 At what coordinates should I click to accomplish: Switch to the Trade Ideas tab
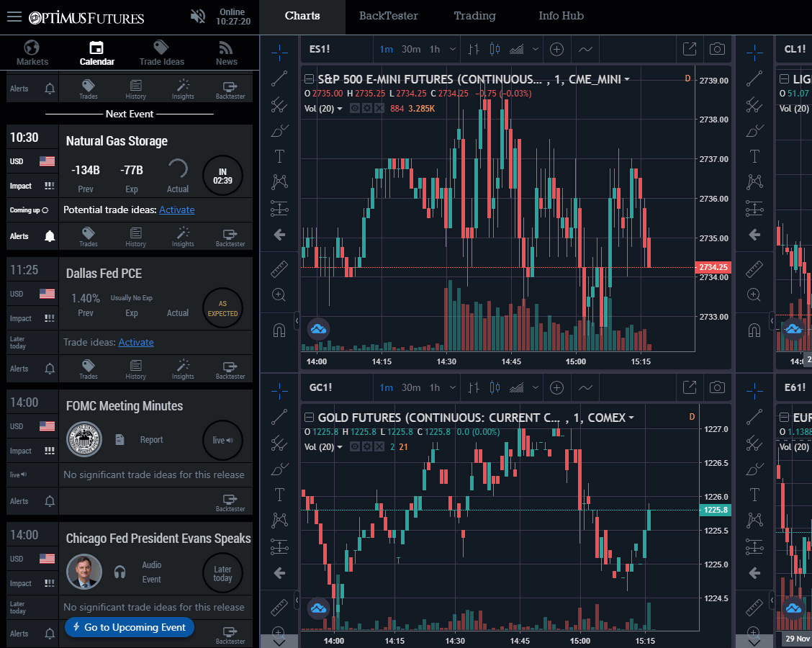pos(161,53)
